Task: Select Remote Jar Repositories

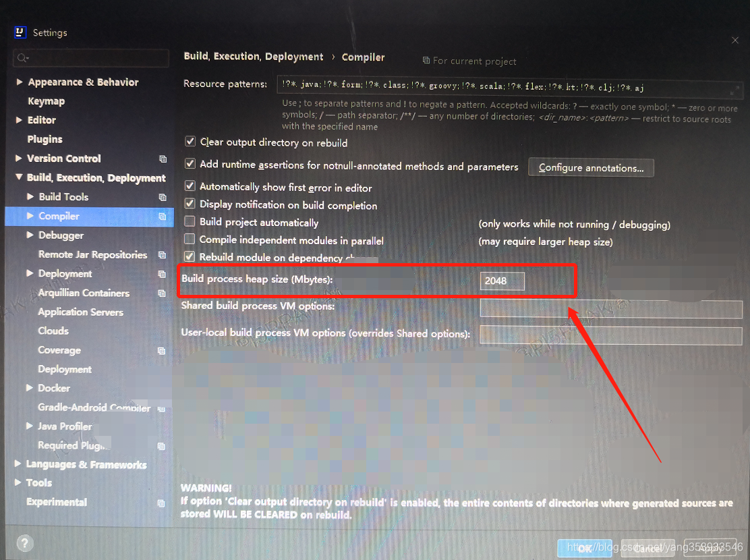Action: click(93, 254)
